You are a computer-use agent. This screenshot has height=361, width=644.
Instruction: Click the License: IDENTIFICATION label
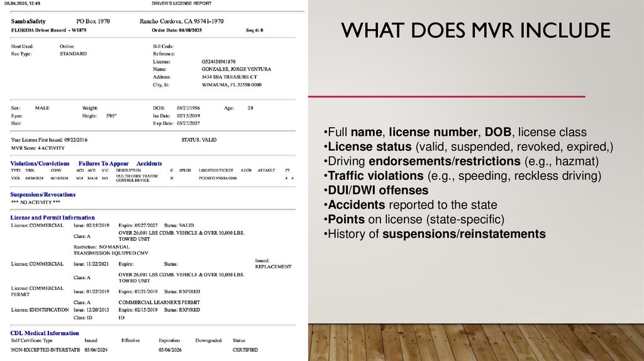click(x=40, y=310)
